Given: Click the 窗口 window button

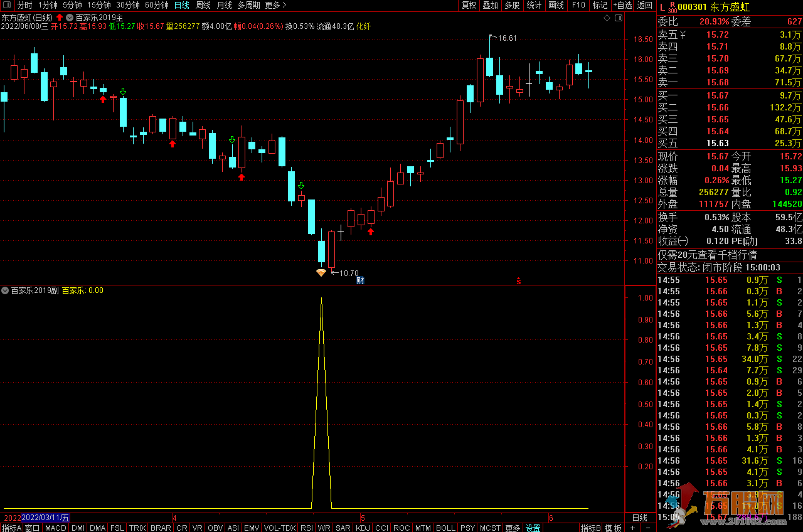Looking at the screenshot, I should click(x=33, y=528).
